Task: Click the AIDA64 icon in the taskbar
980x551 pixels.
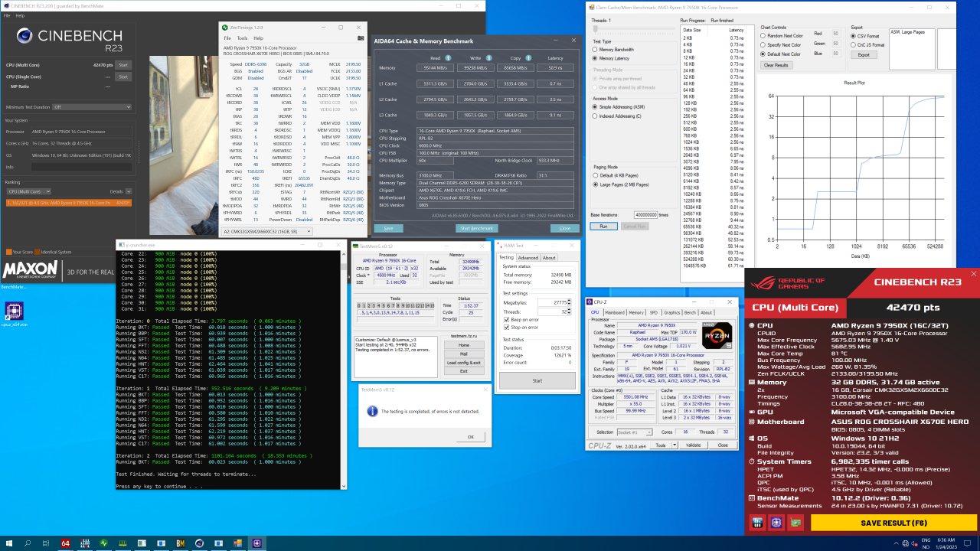Action: click(65, 543)
